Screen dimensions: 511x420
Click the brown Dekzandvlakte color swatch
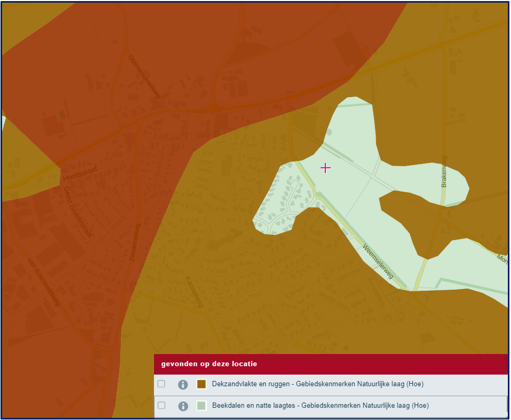(201, 384)
